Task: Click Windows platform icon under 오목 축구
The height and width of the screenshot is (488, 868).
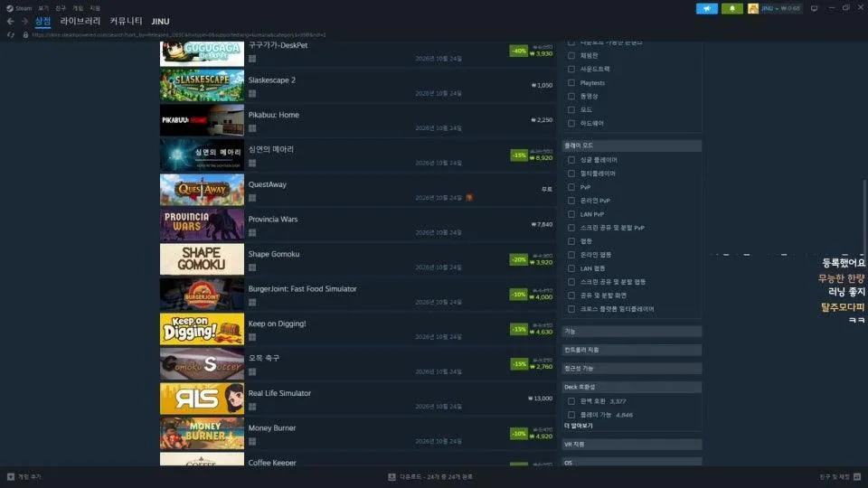Action: pos(252,372)
